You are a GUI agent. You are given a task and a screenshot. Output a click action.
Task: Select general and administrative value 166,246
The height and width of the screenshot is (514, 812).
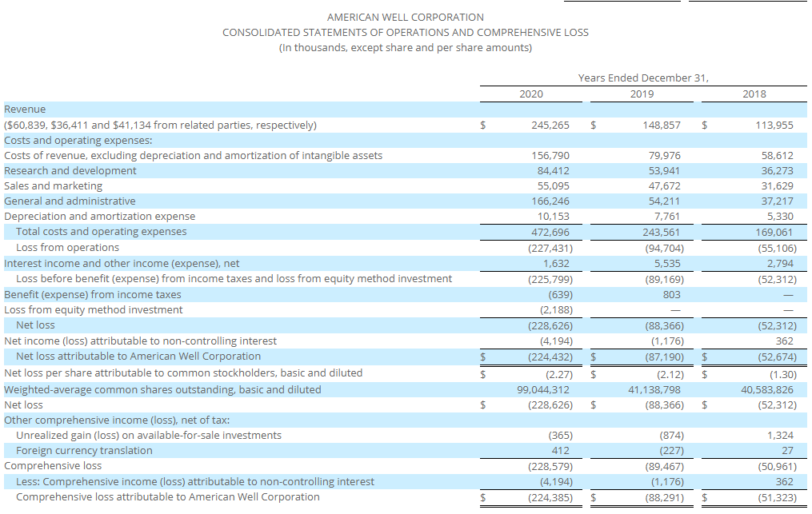[550, 201]
